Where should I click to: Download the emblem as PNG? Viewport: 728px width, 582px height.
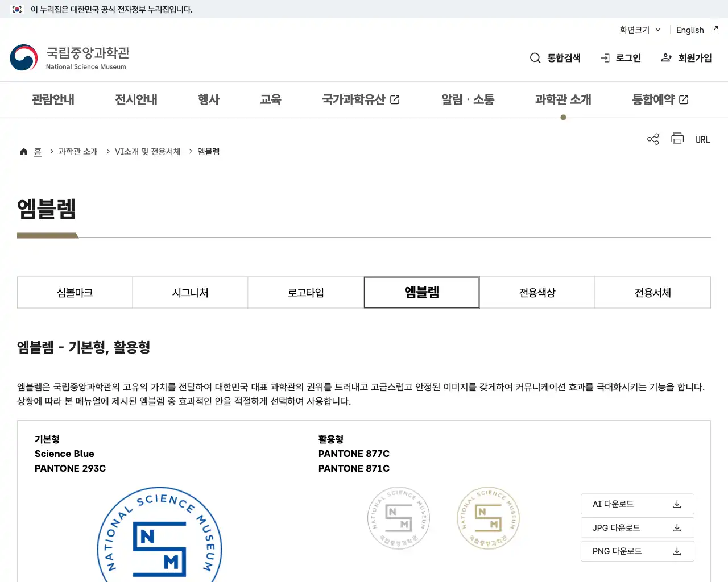point(637,551)
